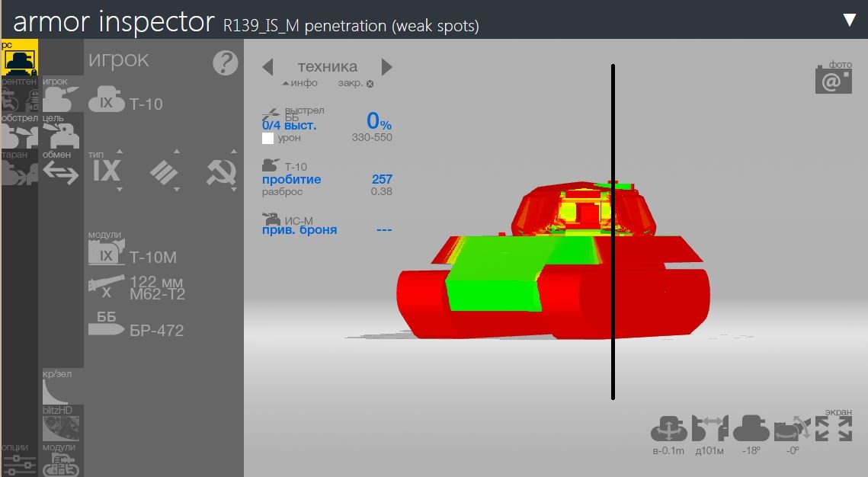This screenshot has height=477, width=868.
Task: Click the игрок panel heading
Action: 118,59
